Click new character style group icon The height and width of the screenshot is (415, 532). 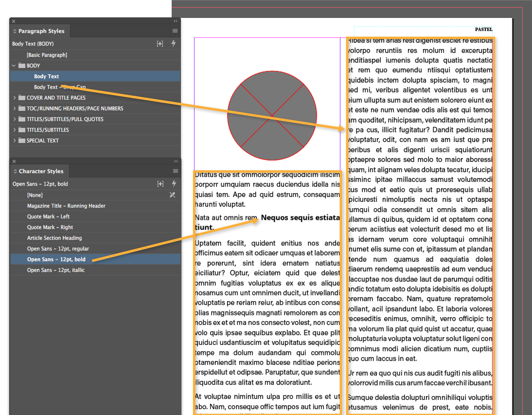click(x=160, y=184)
